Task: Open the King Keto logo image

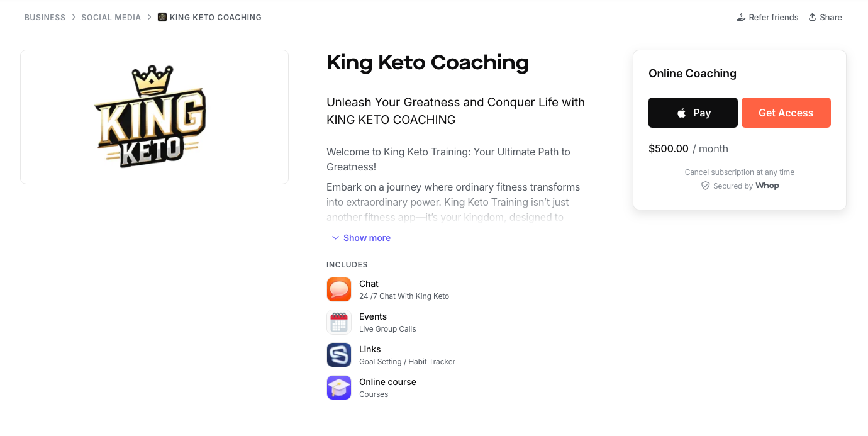Action: coord(154,116)
